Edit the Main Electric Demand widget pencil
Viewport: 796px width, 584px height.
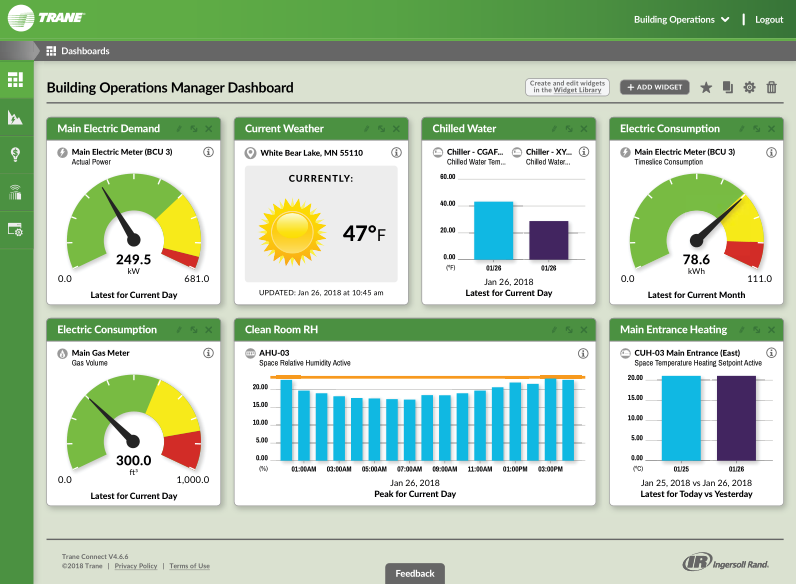(179, 129)
